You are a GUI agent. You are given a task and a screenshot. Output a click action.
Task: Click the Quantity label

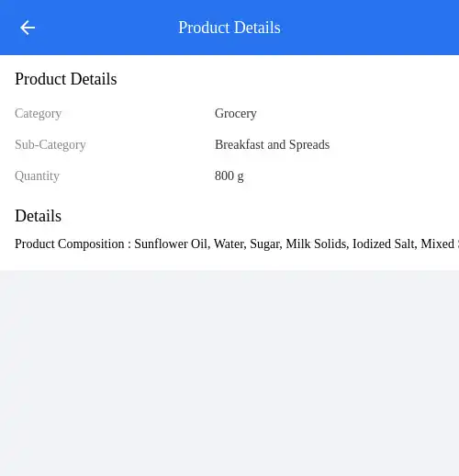click(x=37, y=176)
